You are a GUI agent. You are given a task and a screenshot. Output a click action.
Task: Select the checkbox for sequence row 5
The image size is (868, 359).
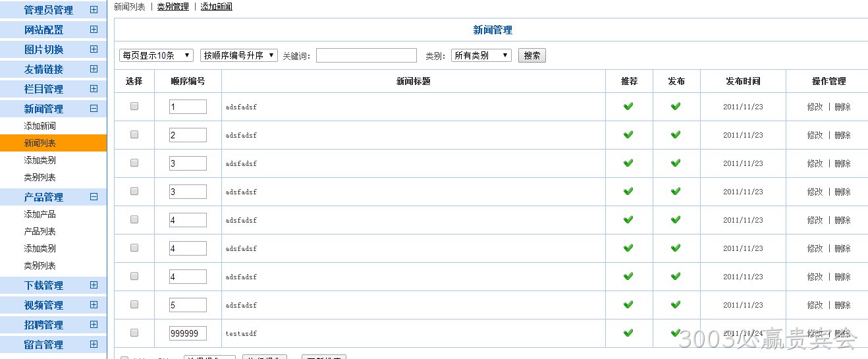click(x=134, y=304)
